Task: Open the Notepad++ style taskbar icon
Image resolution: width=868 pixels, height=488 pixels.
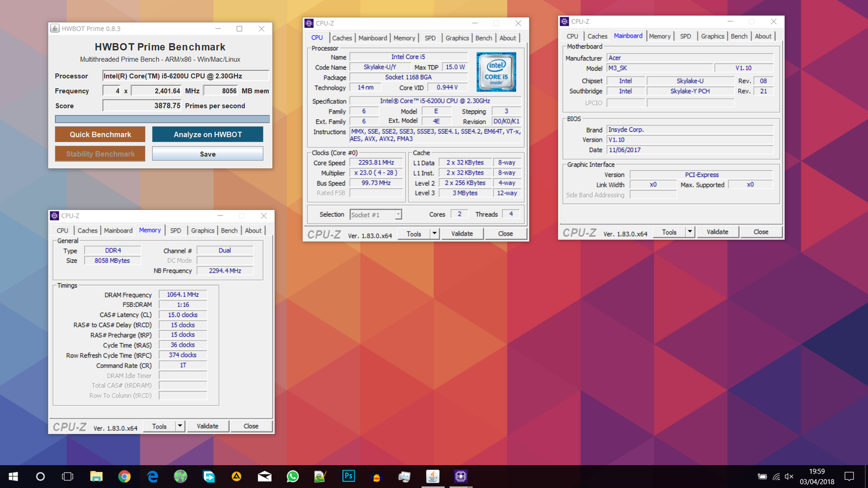Action: pyautogui.click(x=321, y=476)
